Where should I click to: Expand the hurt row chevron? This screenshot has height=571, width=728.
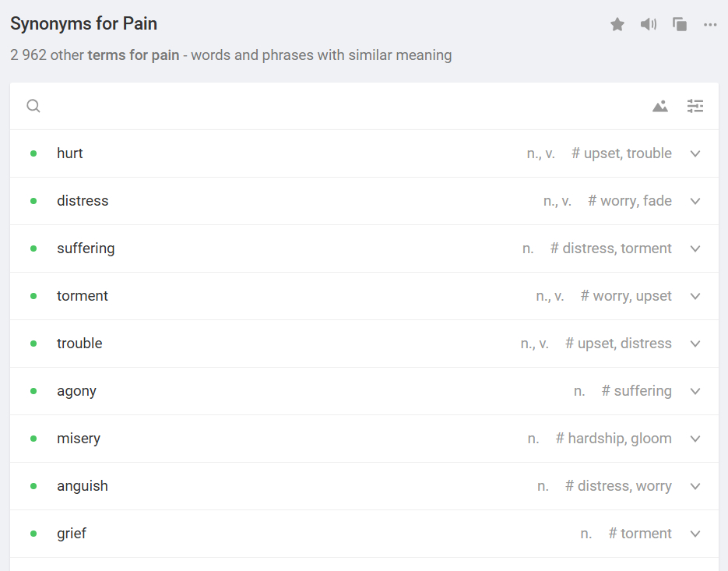[695, 154]
